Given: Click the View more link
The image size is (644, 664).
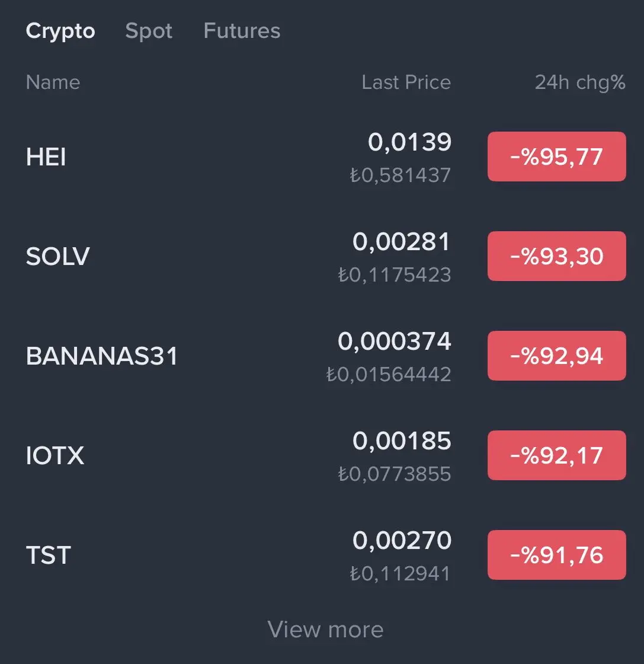Looking at the screenshot, I should (325, 629).
